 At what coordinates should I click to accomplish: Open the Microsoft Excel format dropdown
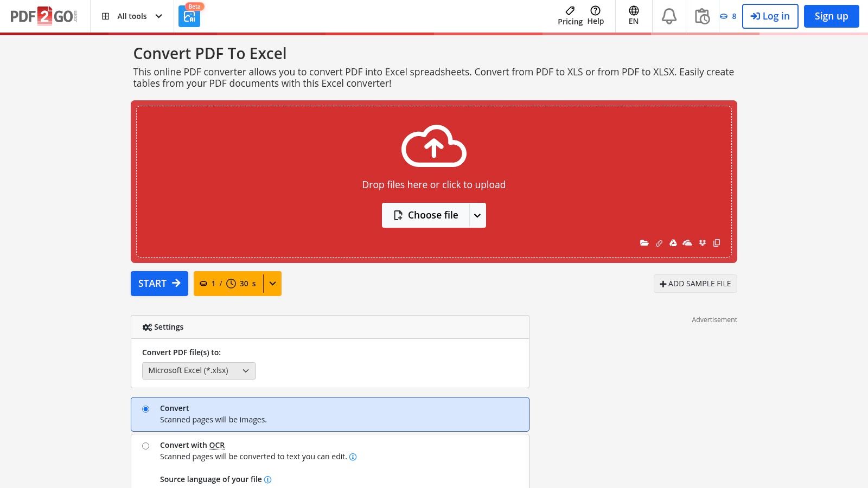[x=199, y=371]
